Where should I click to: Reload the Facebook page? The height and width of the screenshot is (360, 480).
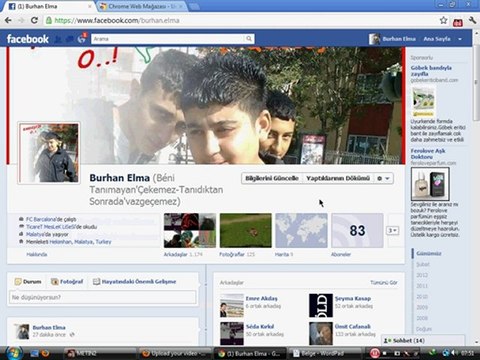(x=34, y=20)
